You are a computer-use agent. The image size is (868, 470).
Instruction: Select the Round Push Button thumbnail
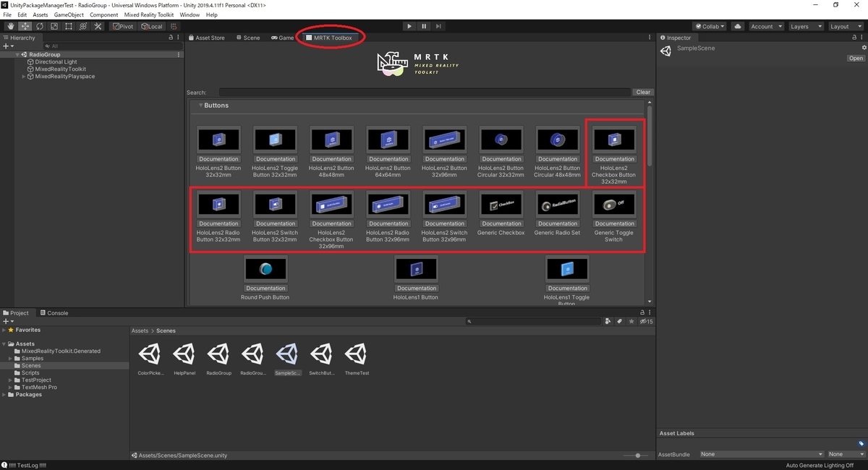coord(265,269)
